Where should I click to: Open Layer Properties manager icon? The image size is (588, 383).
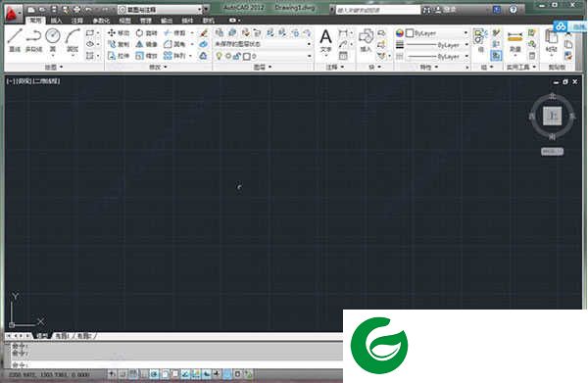click(x=220, y=33)
